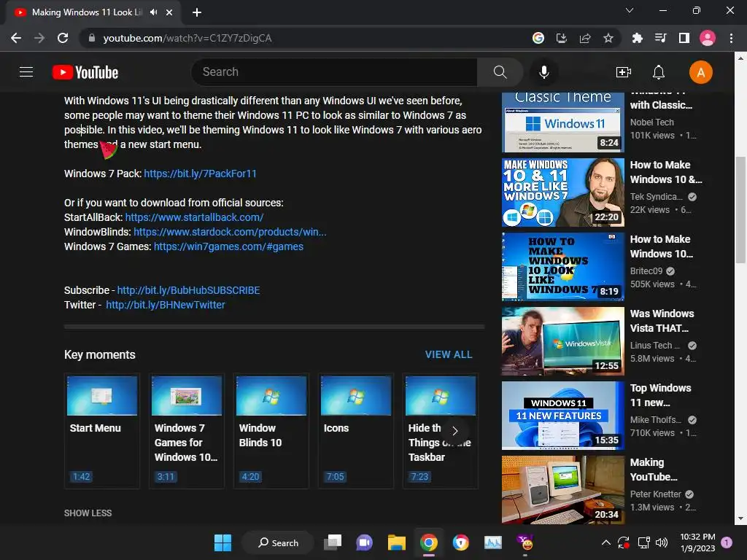Go back with browser back arrow
The width and height of the screenshot is (747, 560).
(16, 38)
